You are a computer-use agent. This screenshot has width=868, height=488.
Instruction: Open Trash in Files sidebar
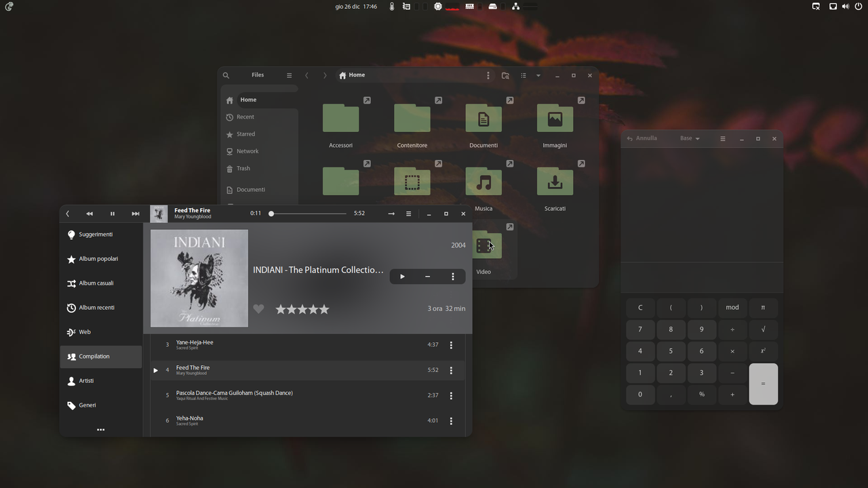(260, 168)
